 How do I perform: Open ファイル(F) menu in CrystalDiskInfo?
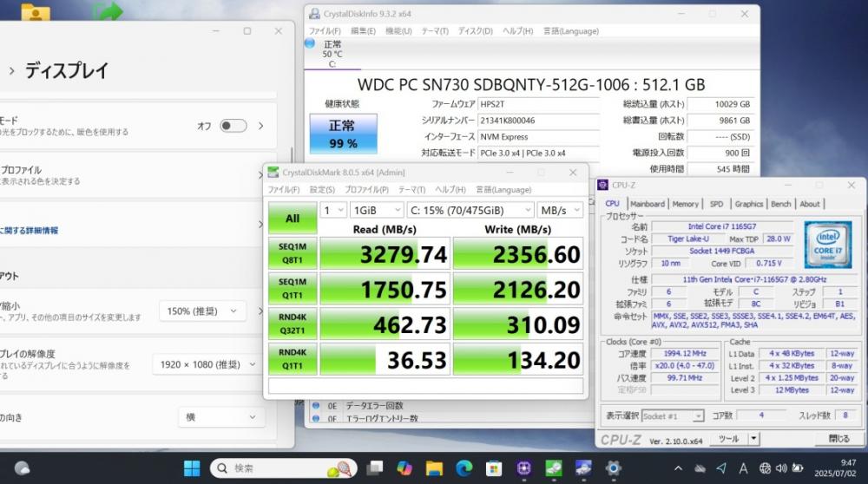click(325, 31)
